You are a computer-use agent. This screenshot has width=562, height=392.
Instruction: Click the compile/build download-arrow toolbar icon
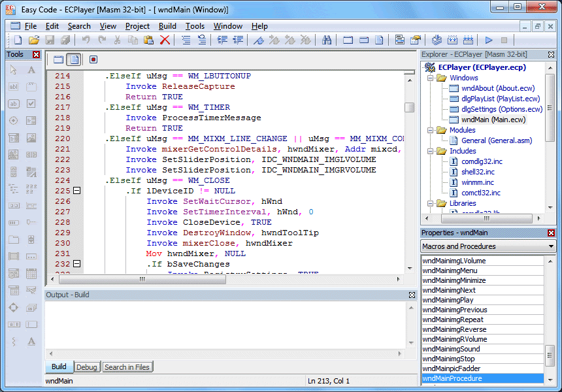[x=437, y=40]
